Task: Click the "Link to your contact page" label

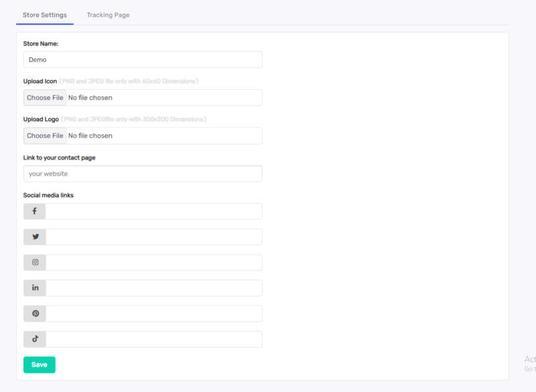Action: (59, 157)
